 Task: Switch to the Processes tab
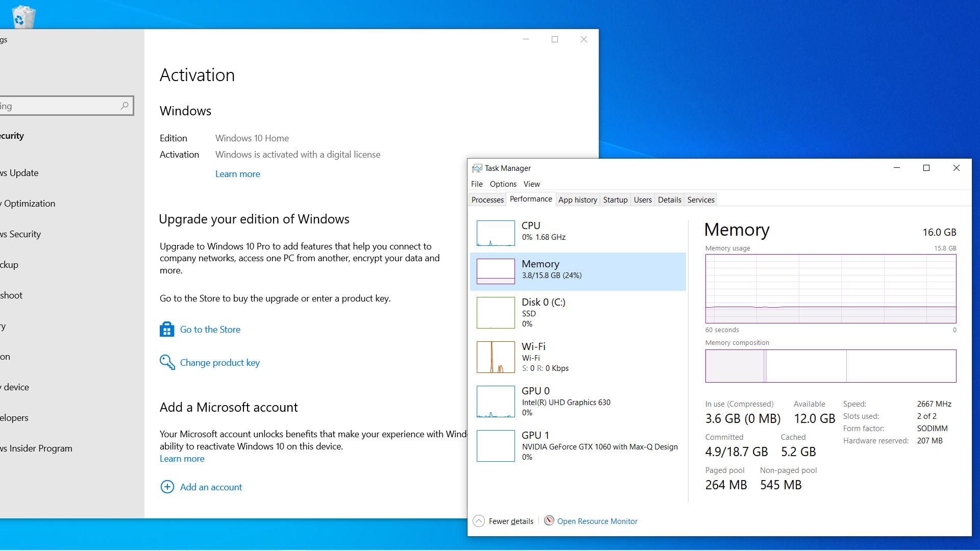tap(487, 200)
